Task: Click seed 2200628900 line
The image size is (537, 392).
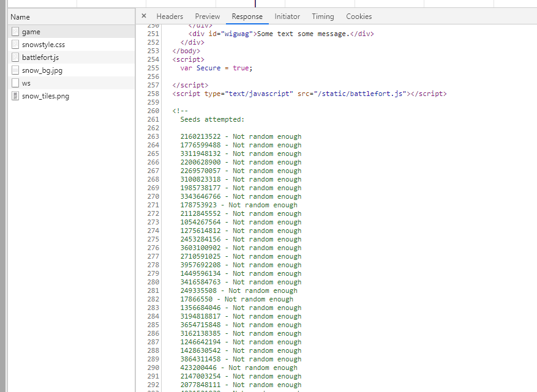Action: pyautogui.click(x=241, y=162)
